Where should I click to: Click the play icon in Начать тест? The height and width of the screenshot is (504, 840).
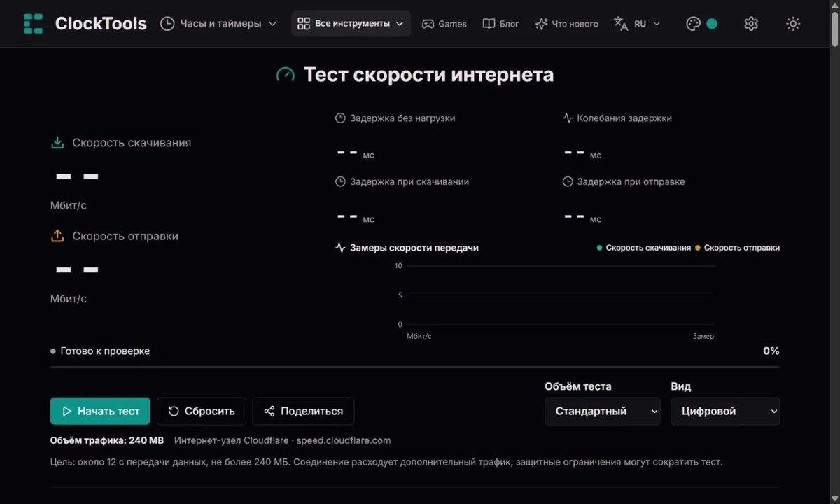click(67, 412)
